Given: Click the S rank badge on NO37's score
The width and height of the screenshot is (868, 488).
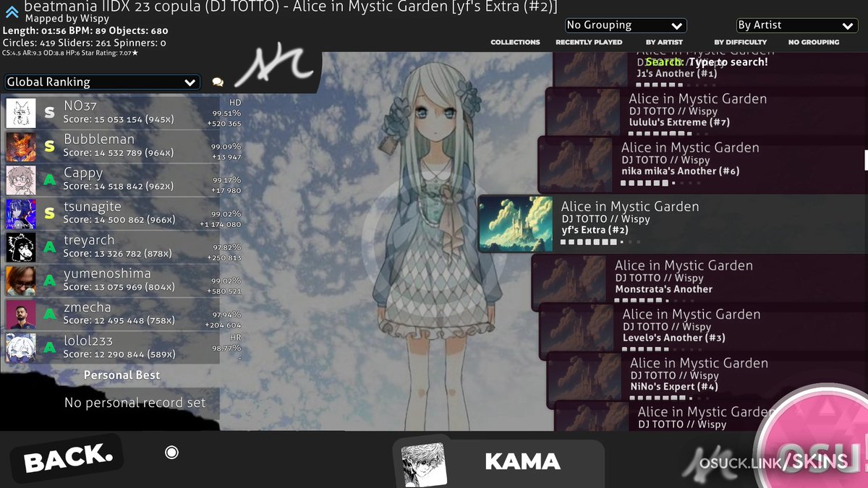Looking at the screenshot, I should pyautogui.click(x=49, y=113).
